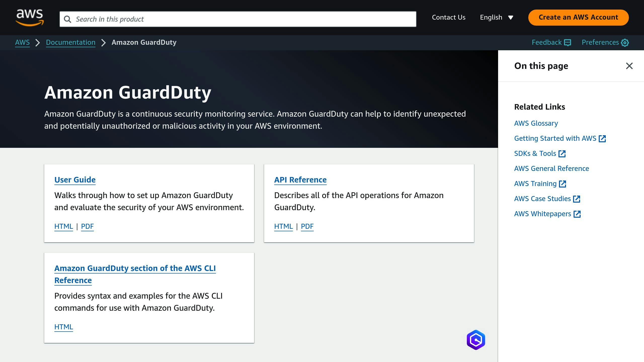Open API Reference PDF version
The image size is (644, 362).
click(x=307, y=226)
